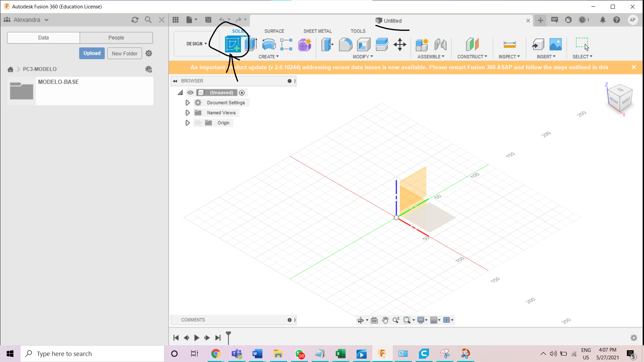Toggle visibility eye of Unsaved component

tap(191, 93)
